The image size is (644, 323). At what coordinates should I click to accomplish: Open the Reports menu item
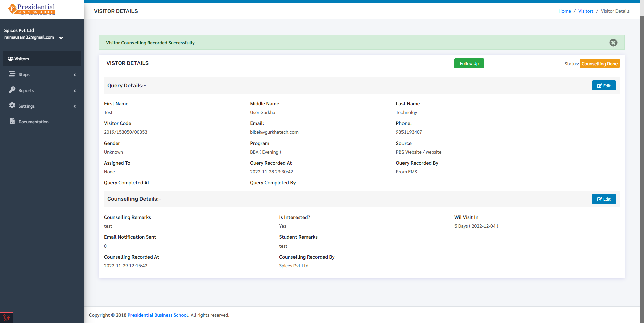tap(42, 90)
